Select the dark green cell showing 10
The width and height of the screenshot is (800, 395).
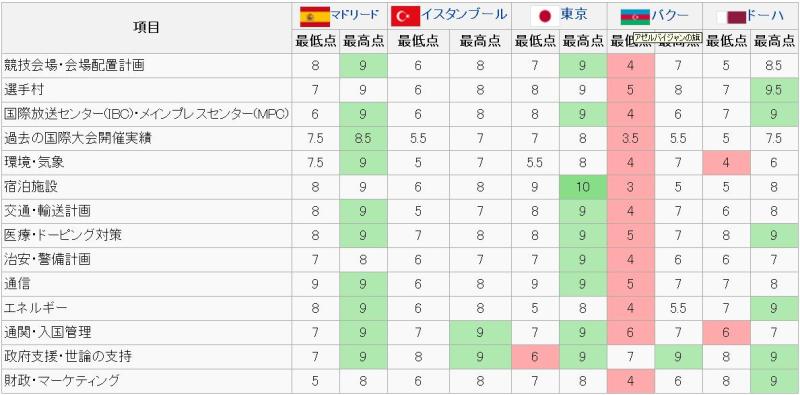click(583, 187)
